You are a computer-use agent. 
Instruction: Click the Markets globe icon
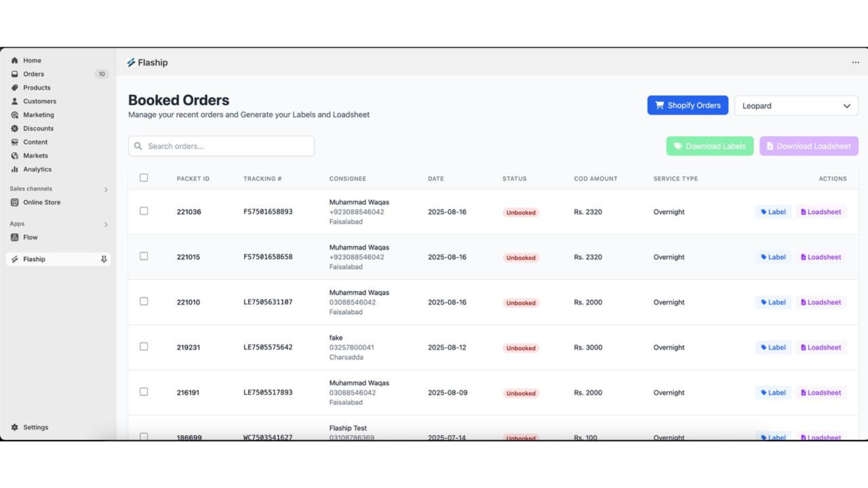pos(15,155)
